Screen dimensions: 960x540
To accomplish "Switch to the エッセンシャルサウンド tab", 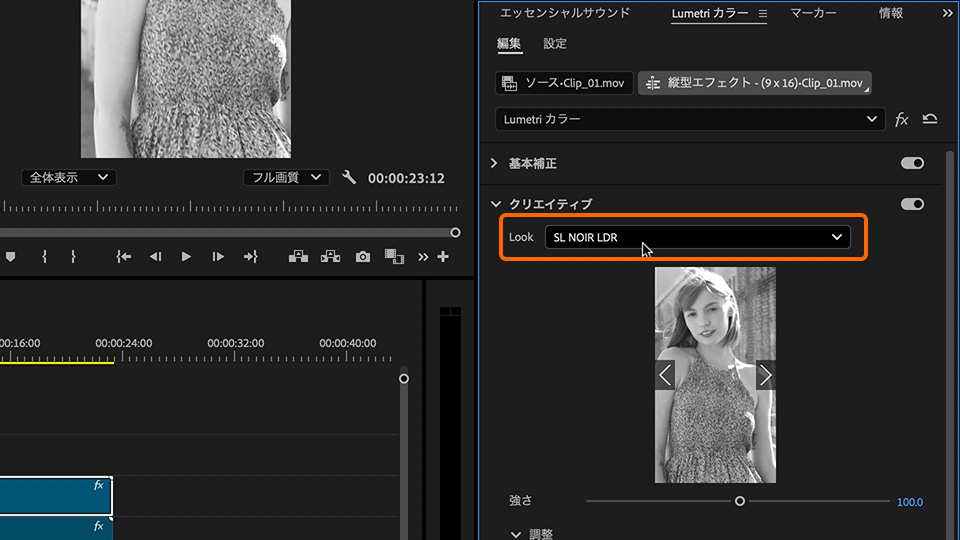I will pyautogui.click(x=564, y=13).
